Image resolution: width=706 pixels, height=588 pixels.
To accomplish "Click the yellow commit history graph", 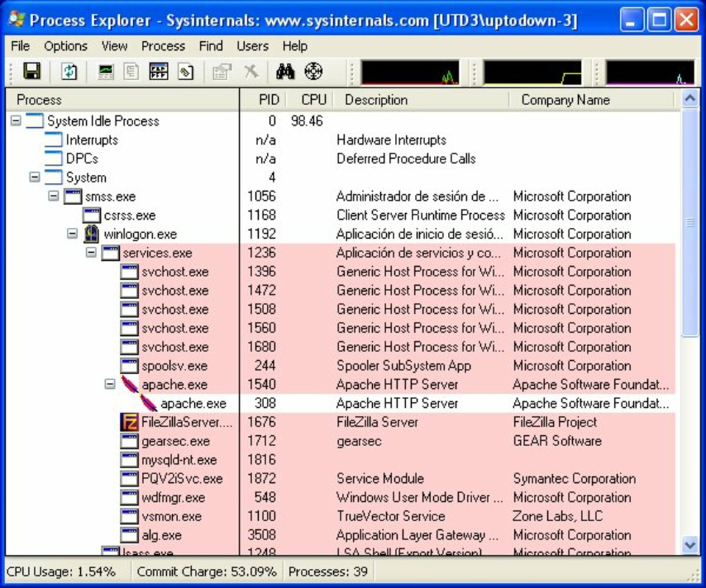I will 532,72.
